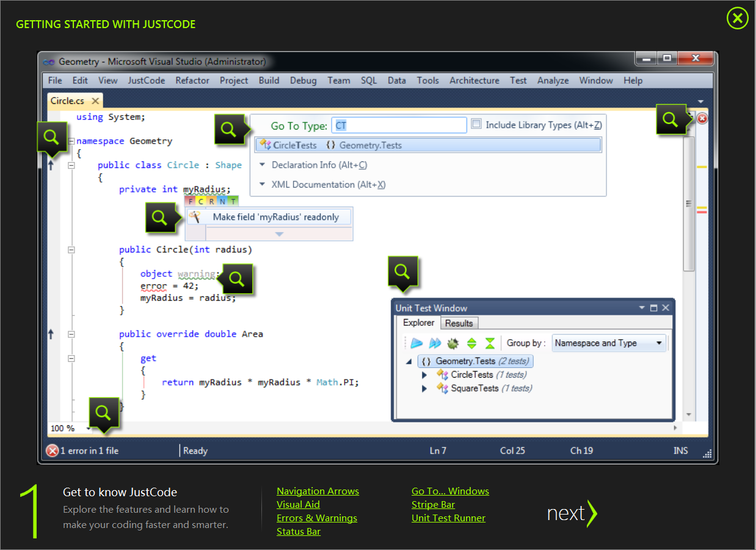The height and width of the screenshot is (550, 756).
Task: Expand all tests with the green arrows icon
Action: tap(471, 343)
